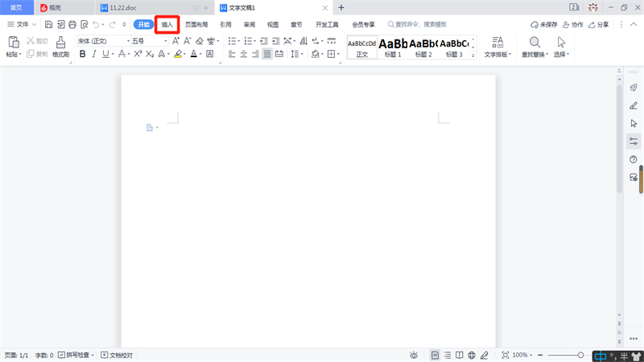Click the bulleted list icon
644x362 pixels.
(232, 41)
